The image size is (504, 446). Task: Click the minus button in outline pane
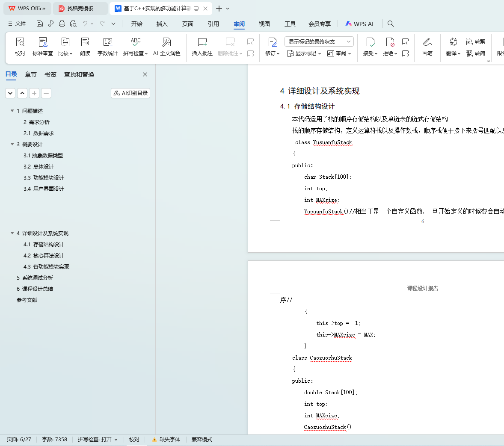(46, 93)
